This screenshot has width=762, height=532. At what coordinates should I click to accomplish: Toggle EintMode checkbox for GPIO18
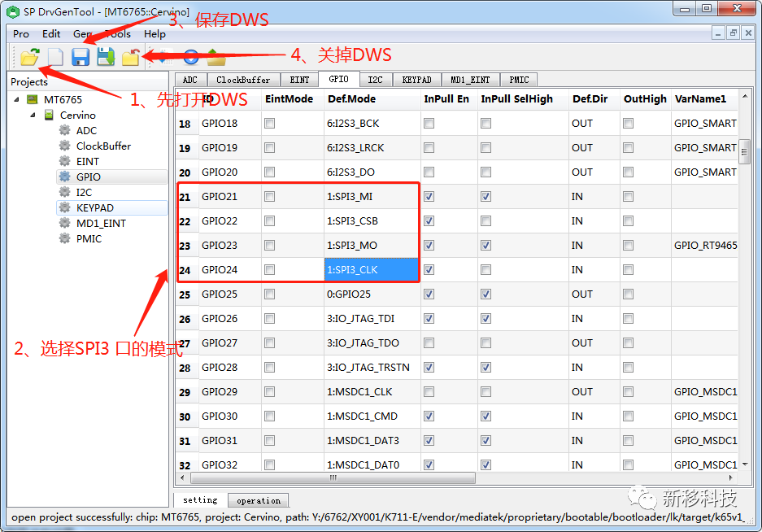[270, 124]
